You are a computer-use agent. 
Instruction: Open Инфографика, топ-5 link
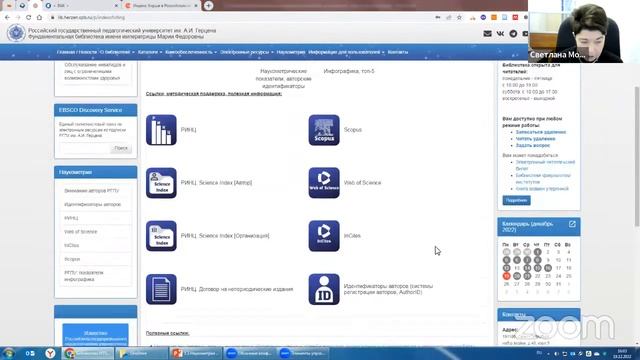click(349, 71)
